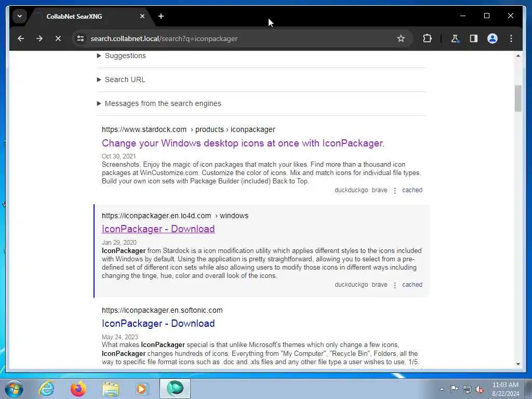The image size is (532, 399).
Task: Click the scrollbar up arrow
Action: 518,56
